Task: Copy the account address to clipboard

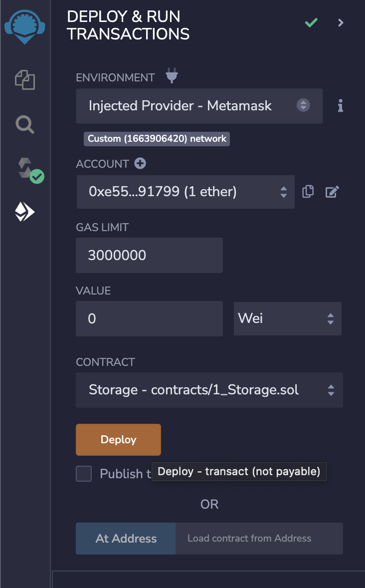Action: pos(308,192)
